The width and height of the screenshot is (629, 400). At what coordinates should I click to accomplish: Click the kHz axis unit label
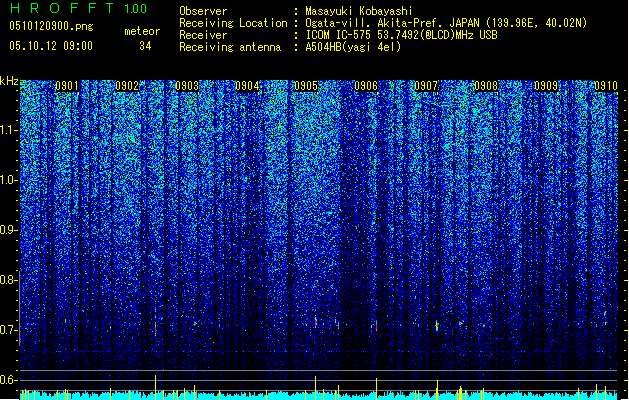(9, 81)
